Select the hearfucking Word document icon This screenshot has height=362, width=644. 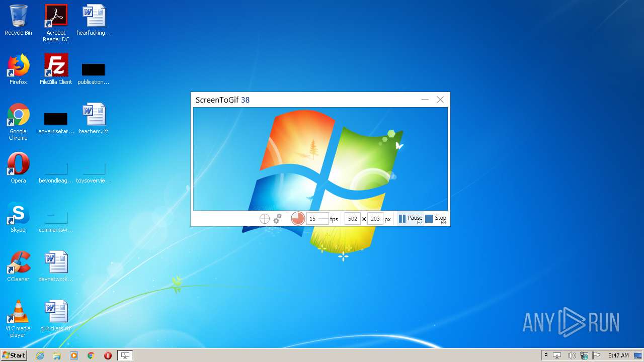(x=94, y=20)
